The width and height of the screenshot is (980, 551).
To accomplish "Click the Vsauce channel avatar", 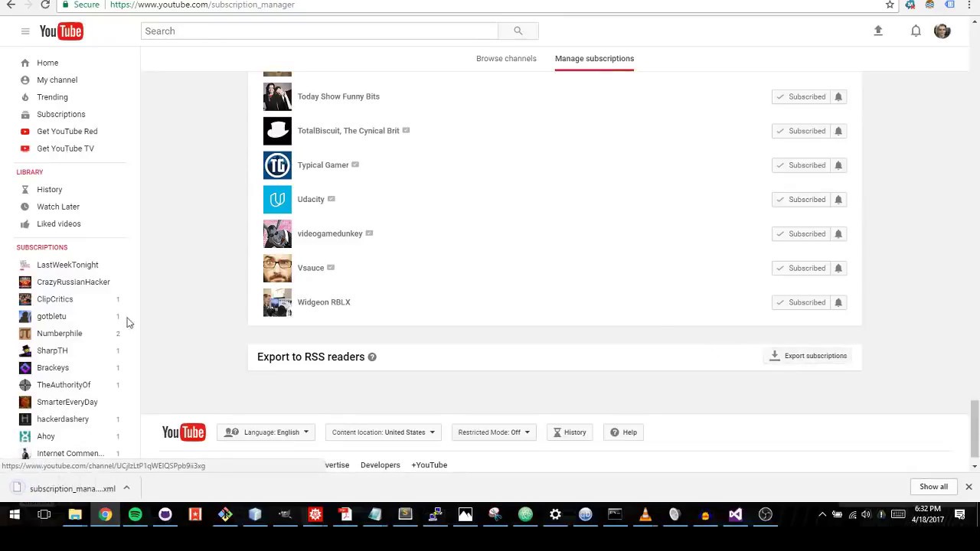I will (277, 268).
